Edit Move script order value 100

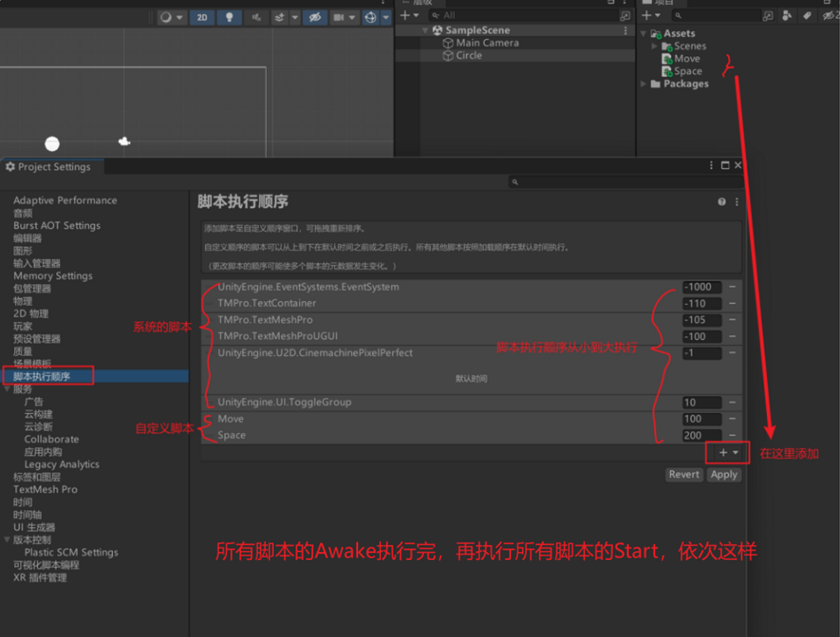click(702, 419)
